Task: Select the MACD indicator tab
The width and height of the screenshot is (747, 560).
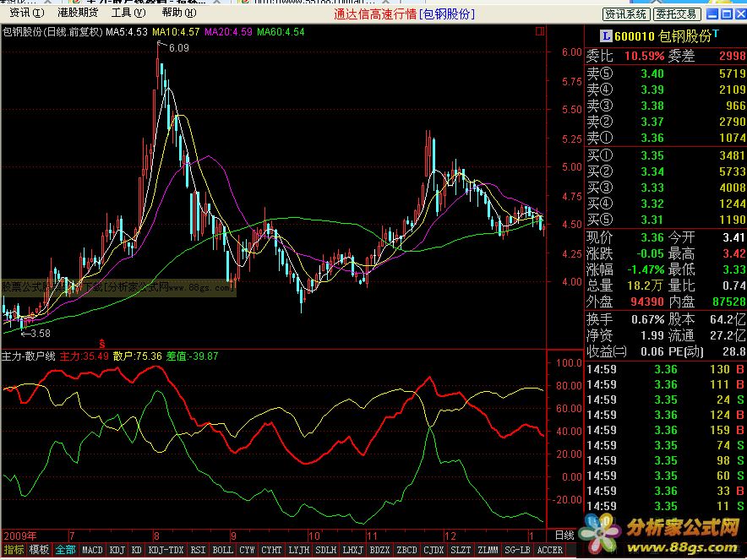Action: (x=92, y=550)
